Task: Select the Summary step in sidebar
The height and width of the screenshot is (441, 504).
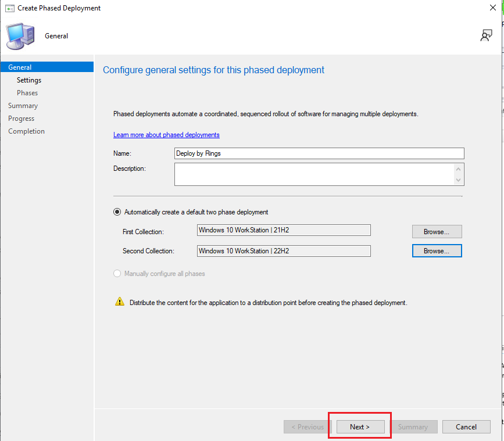Action: 23,106
